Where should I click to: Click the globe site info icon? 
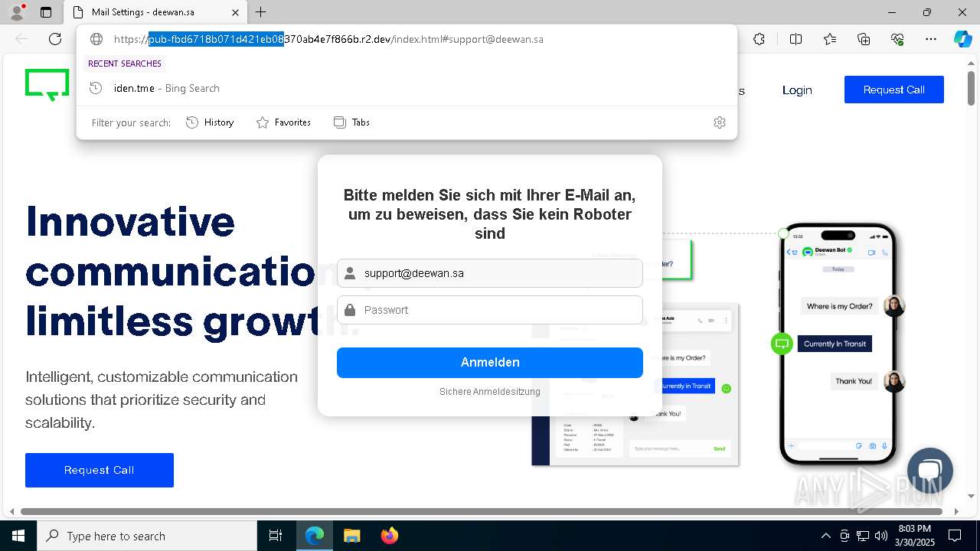(96, 39)
